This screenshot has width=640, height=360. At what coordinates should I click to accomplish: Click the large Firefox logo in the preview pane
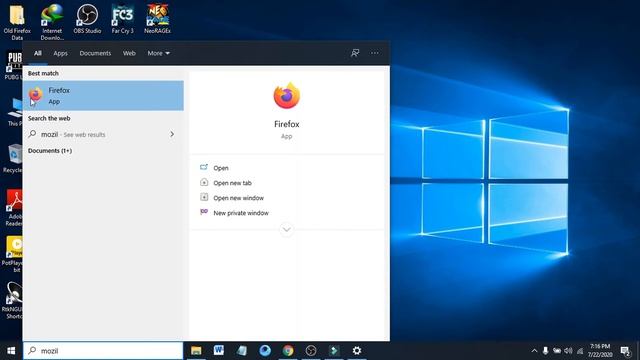tap(287, 96)
